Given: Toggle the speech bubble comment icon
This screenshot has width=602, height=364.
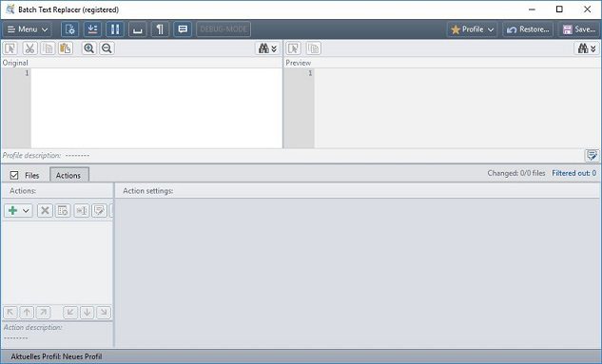Looking at the screenshot, I should [x=183, y=29].
